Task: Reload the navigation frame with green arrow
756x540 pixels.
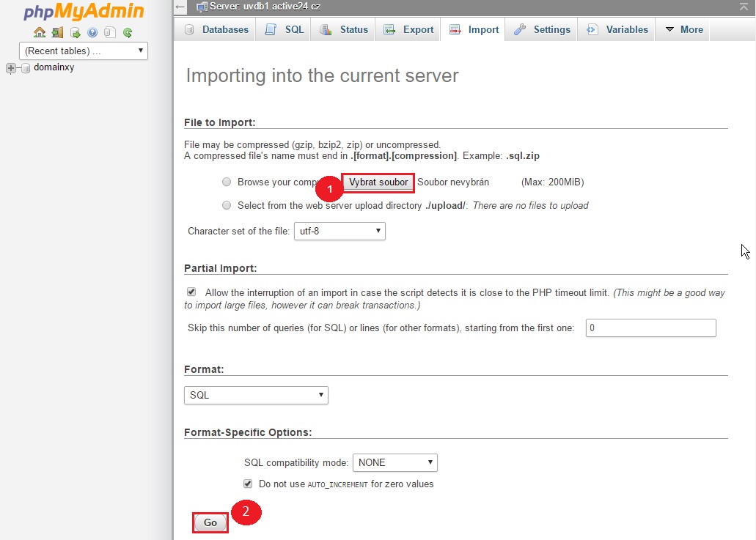Action: pyautogui.click(x=128, y=33)
